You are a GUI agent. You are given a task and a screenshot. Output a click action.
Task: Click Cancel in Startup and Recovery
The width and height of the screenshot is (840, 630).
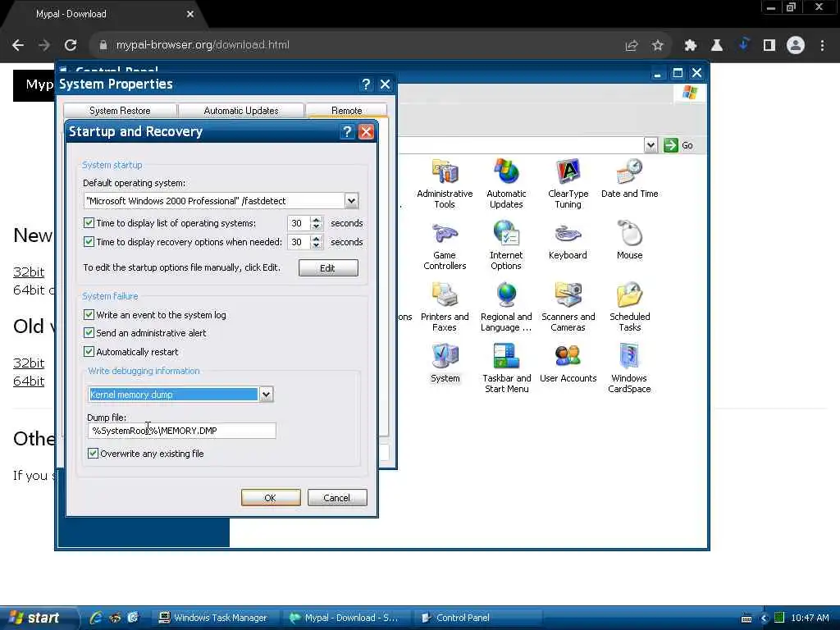tap(337, 498)
